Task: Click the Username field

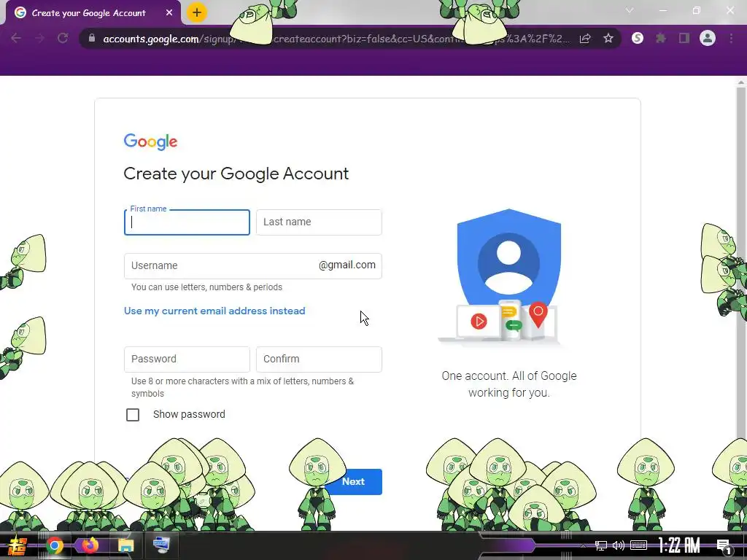Action: pos(252,265)
